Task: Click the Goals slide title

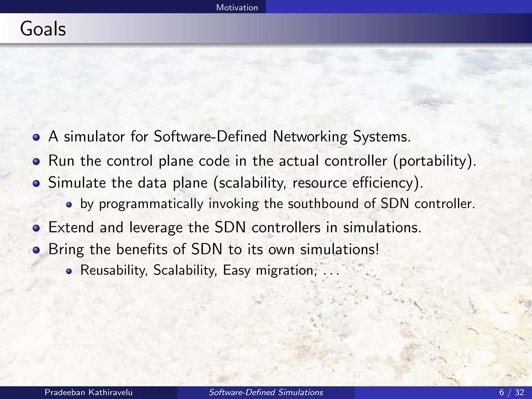Action: pos(43,29)
